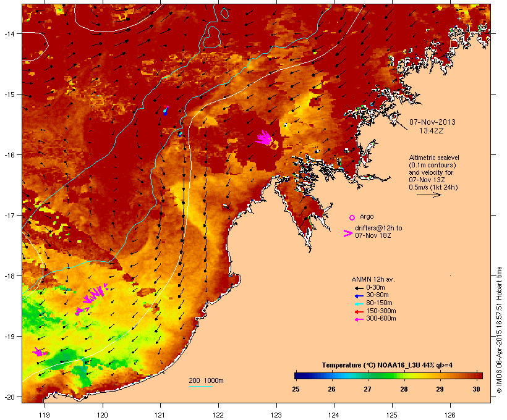
Task: Click the magenta 300-600m legend arrow
Action: click(359, 319)
